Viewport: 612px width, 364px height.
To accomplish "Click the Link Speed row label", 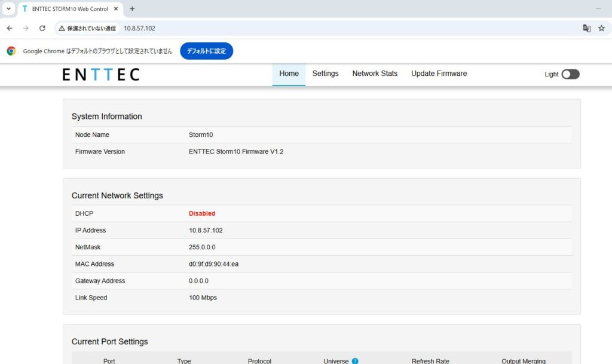I will [91, 297].
